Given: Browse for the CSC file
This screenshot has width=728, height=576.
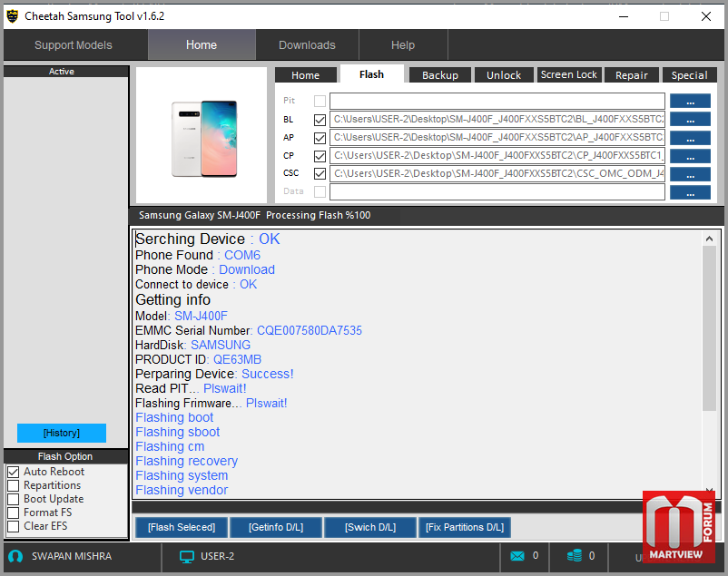Looking at the screenshot, I should (x=690, y=174).
